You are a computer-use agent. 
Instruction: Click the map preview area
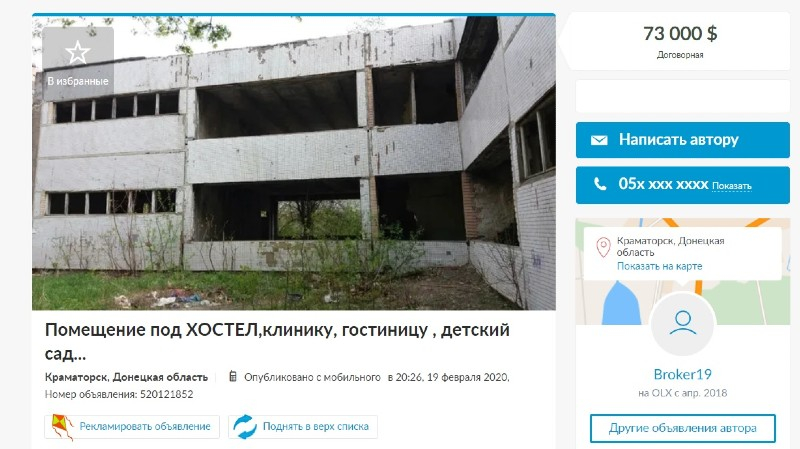[x=683, y=271]
